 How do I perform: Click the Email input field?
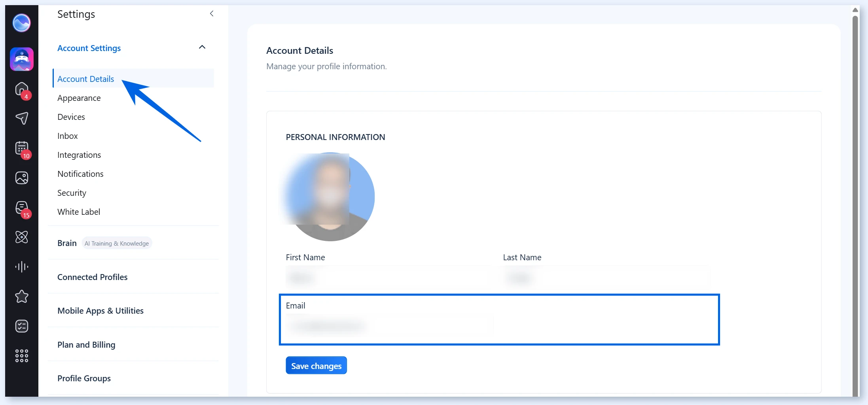coord(390,326)
